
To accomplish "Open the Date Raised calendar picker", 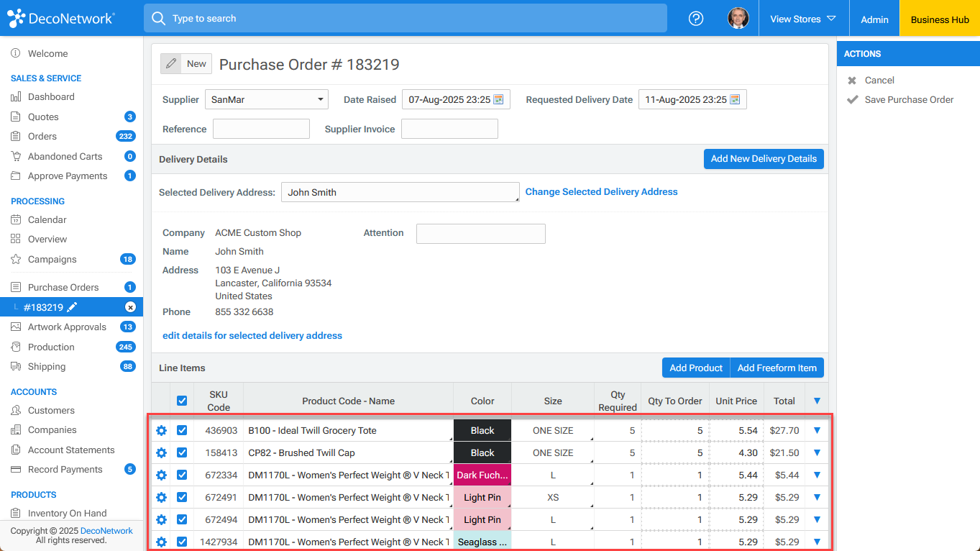I will pos(498,100).
